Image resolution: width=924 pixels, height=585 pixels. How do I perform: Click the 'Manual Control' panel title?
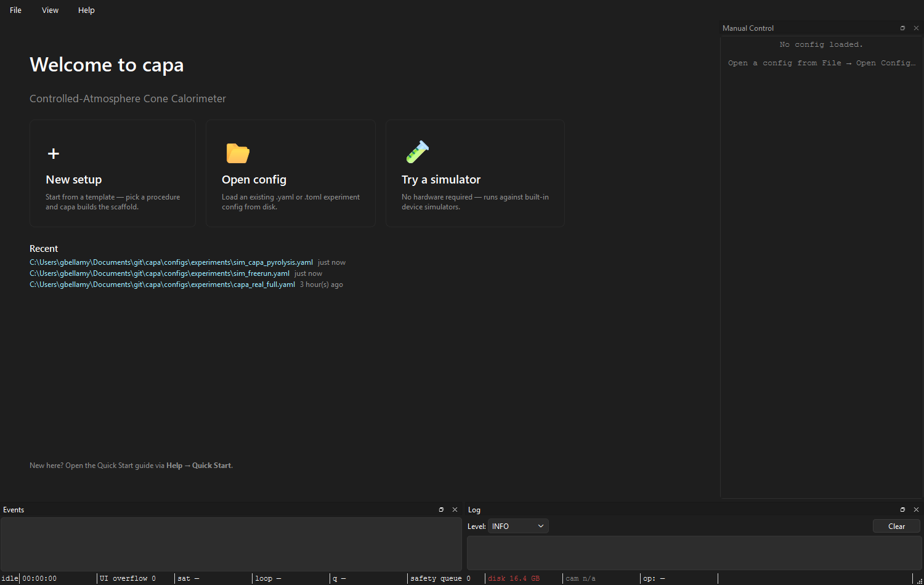click(748, 28)
